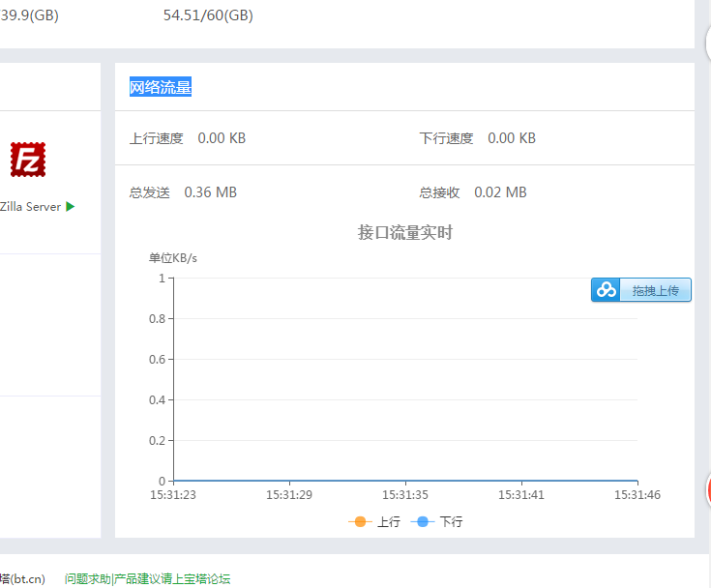
Task: Click the 总发送 0.36 MB value
Action: click(x=211, y=192)
